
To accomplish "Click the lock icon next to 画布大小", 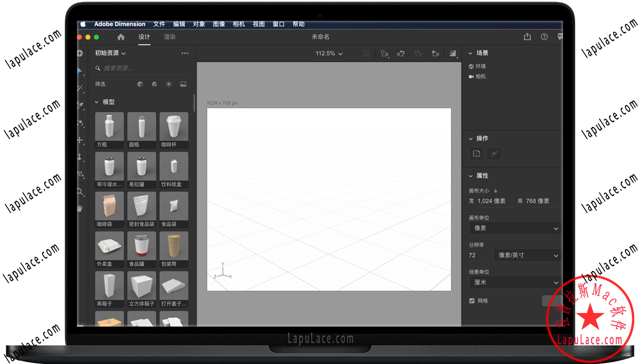I will (496, 190).
